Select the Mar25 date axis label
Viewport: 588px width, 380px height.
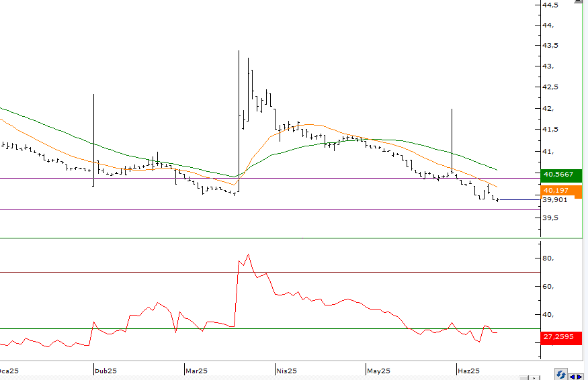(196, 371)
